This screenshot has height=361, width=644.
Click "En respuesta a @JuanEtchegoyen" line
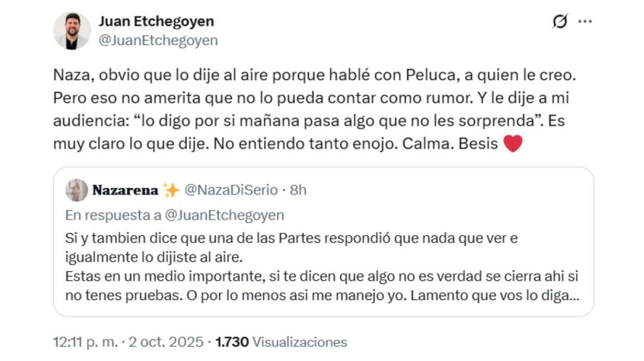pos(175,215)
